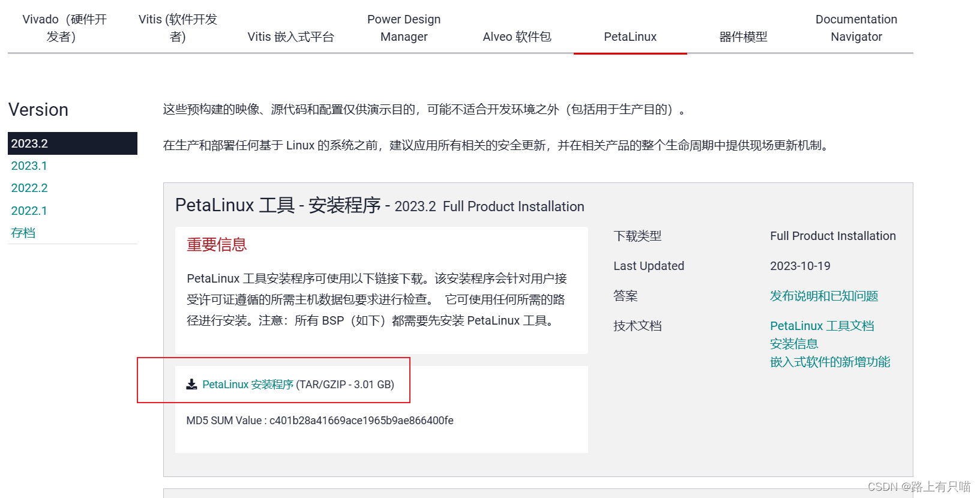The image size is (980, 498).
Task: Click the 重要信息 heading
Action: point(217,245)
